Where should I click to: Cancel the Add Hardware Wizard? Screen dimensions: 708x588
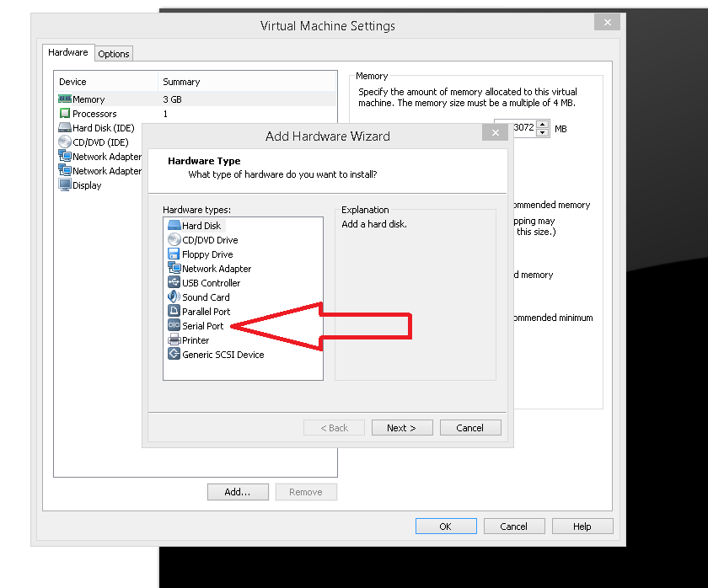(470, 427)
